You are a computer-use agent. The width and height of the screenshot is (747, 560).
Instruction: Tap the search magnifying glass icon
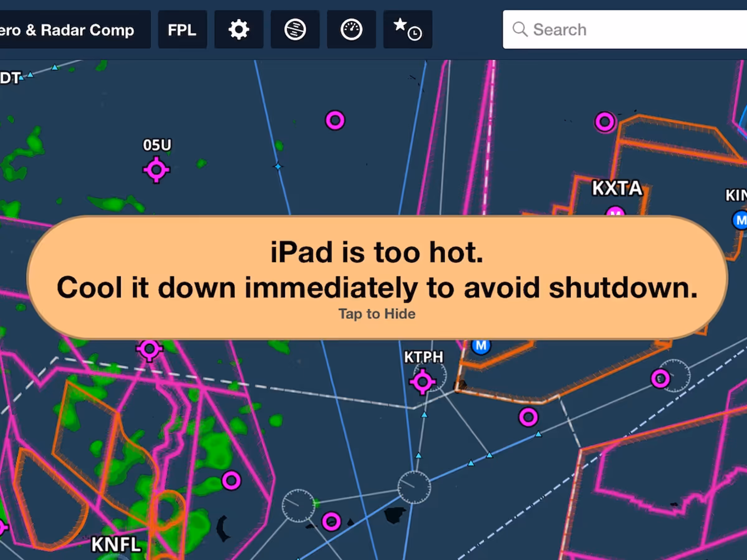click(x=520, y=29)
